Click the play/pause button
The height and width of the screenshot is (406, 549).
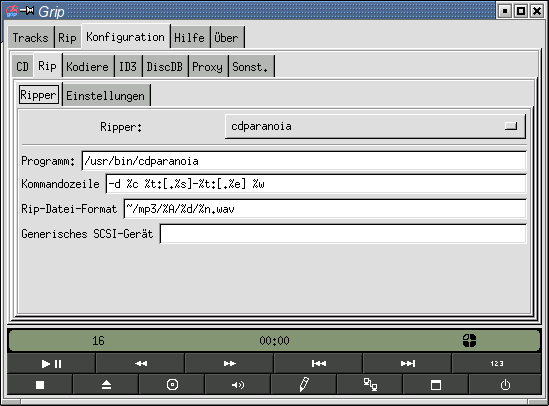[x=51, y=364]
